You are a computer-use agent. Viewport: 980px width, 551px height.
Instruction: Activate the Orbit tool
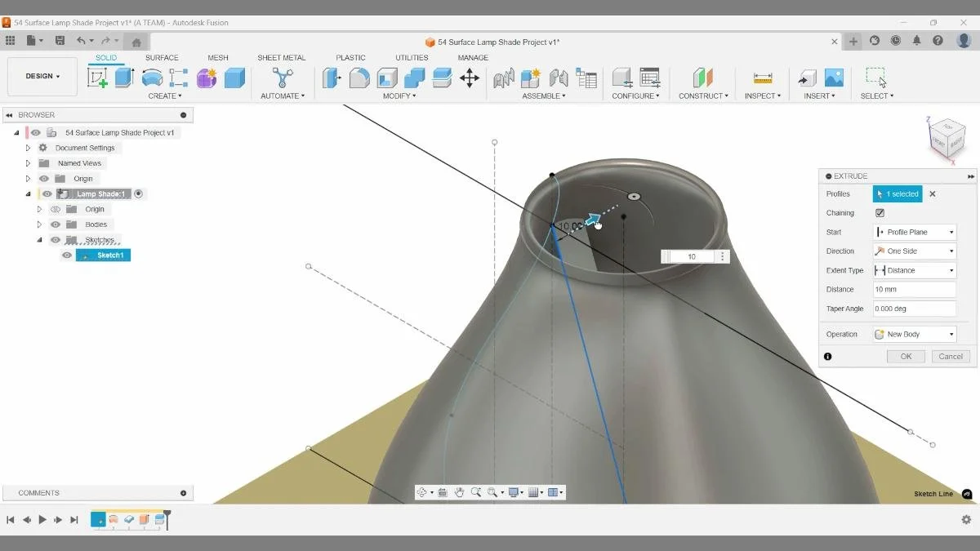[x=422, y=491]
